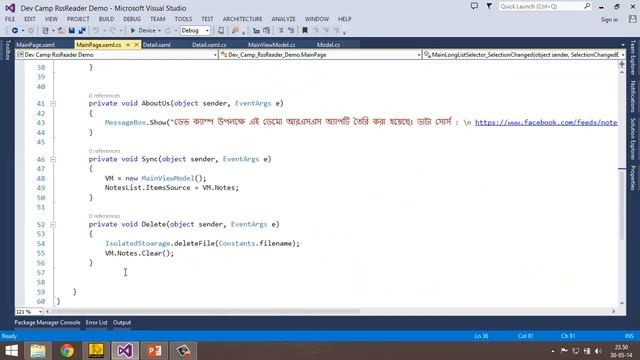
Task: Click the Find in Files toolbar icon
Action: click(235, 31)
